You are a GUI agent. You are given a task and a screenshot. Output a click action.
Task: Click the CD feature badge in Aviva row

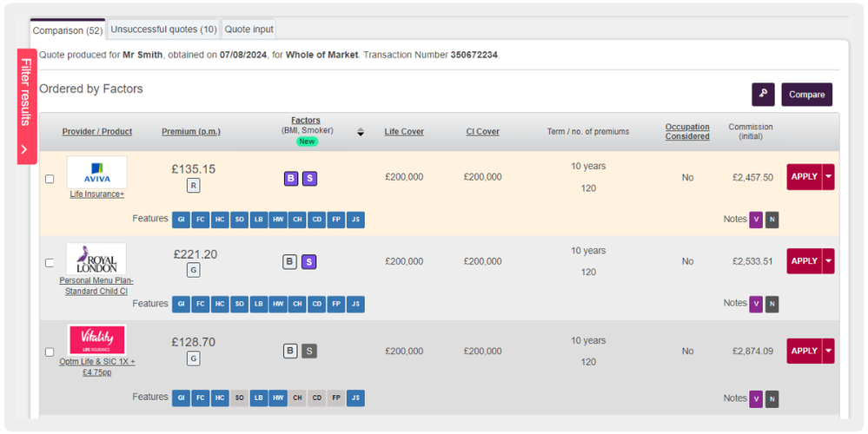click(316, 220)
